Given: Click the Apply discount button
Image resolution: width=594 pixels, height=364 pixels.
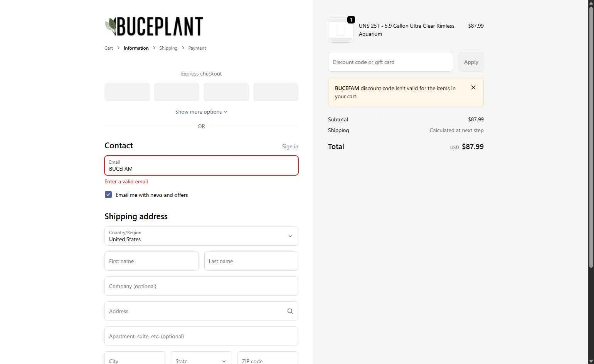Looking at the screenshot, I should pyautogui.click(x=471, y=62).
